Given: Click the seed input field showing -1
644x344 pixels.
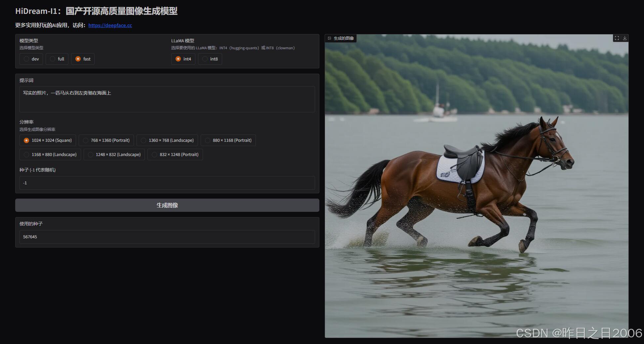Looking at the screenshot, I should click(x=167, y=183).
